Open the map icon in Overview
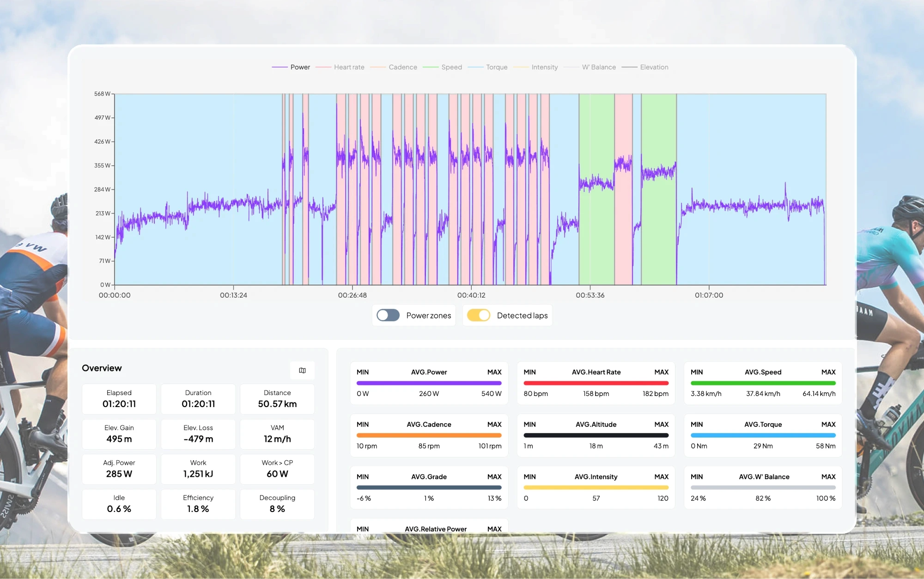 pos(302,370)
